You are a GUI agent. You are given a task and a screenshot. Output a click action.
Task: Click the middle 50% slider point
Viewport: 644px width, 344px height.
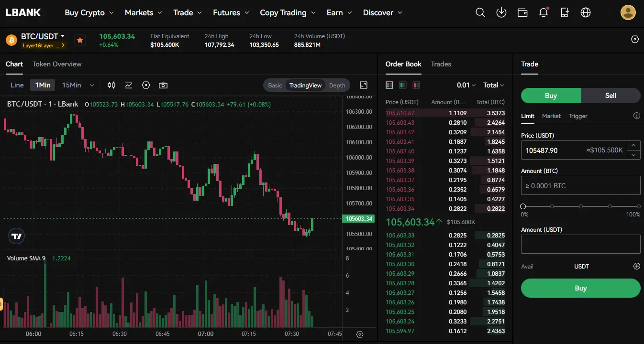pyautogui.click(x=581, y=206)
